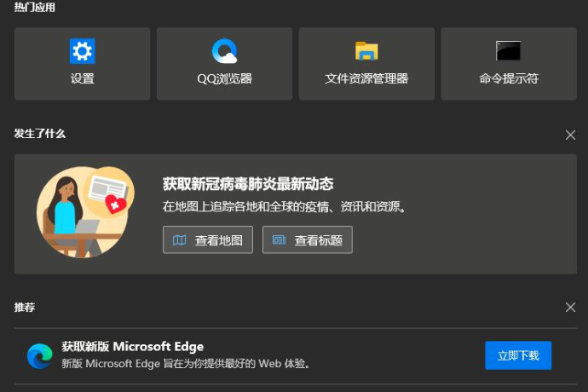Click the 热门应用 heading

pos(34,7)
